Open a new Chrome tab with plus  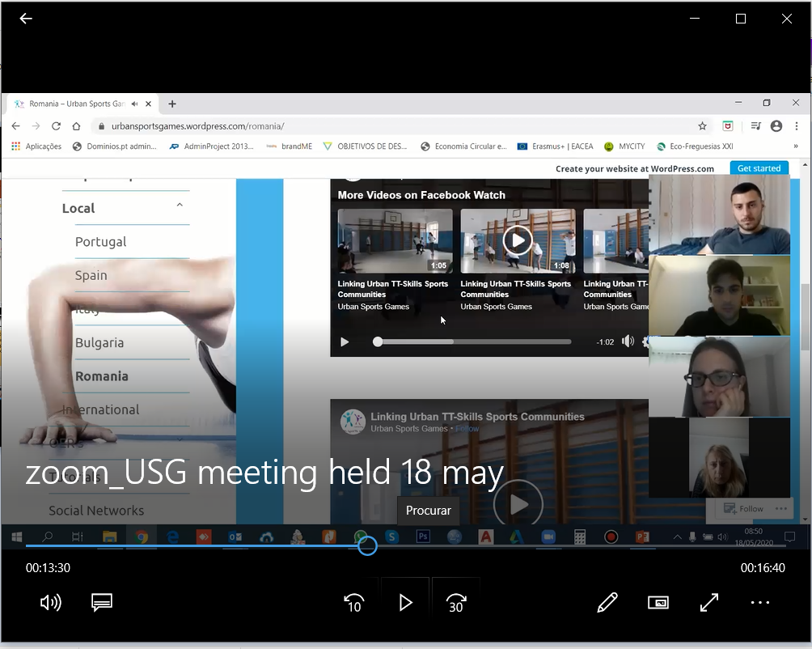point(172,104)
